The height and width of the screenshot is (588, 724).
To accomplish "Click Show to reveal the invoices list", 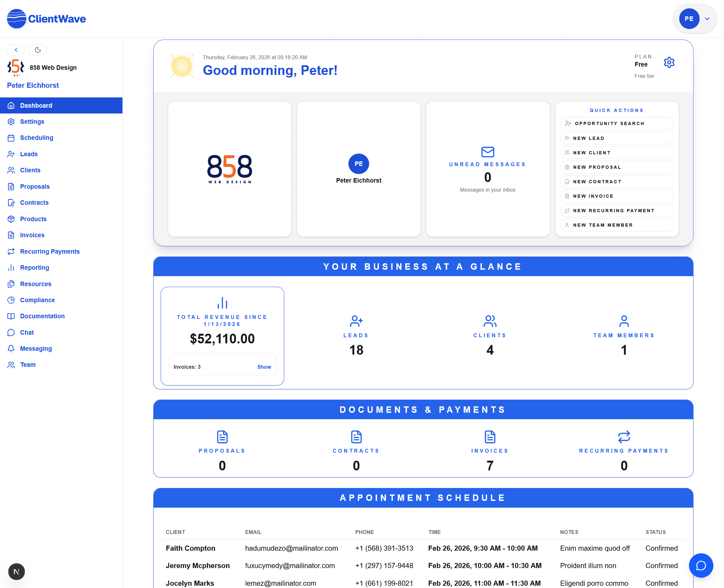I will pos(264,366).
